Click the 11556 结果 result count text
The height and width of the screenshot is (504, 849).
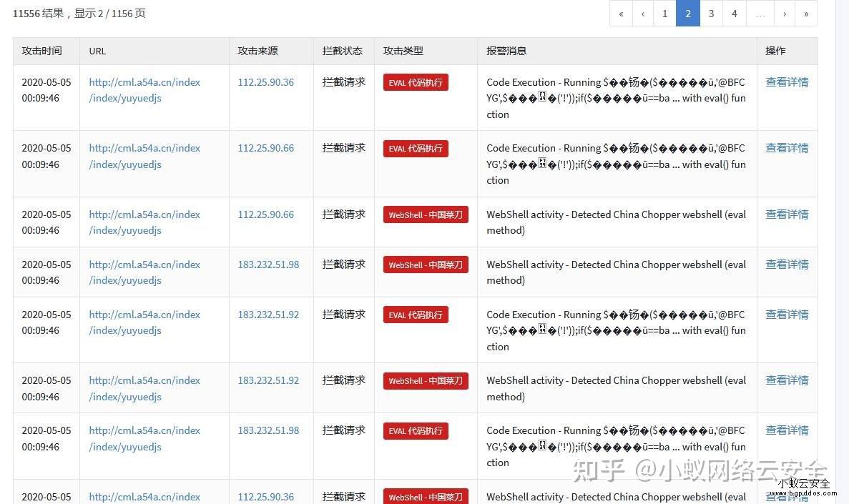(39, 14)
